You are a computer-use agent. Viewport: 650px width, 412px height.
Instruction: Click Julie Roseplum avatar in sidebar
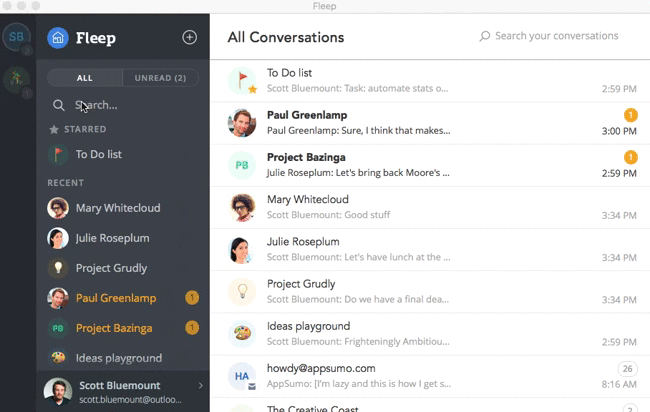coord(58,238)
